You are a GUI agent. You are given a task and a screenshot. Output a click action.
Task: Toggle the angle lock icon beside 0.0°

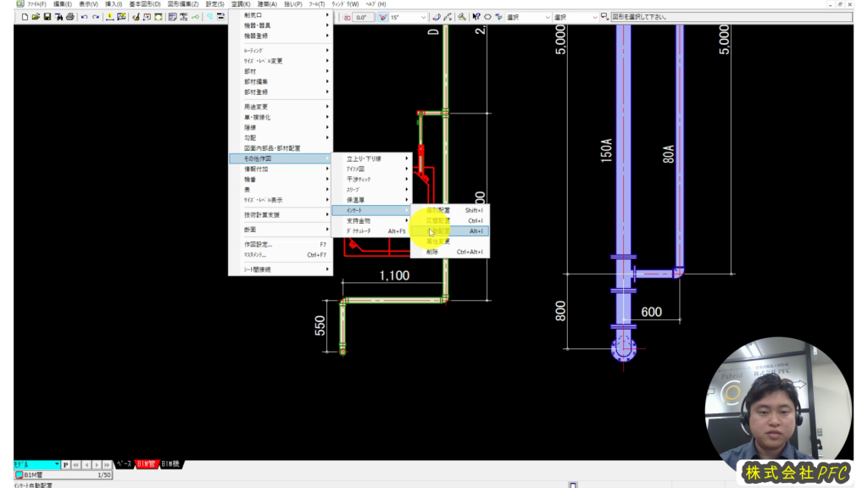[x=347, y=17]
